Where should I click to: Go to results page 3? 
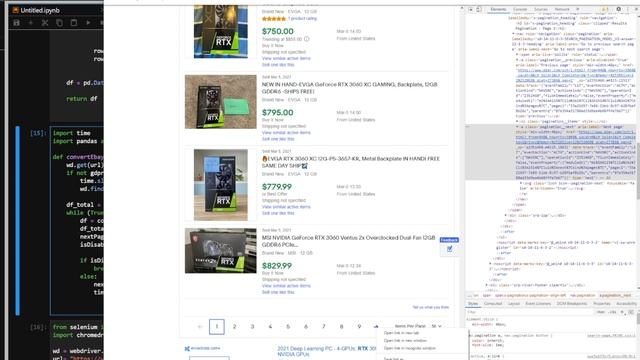click(x=252, y=327)
